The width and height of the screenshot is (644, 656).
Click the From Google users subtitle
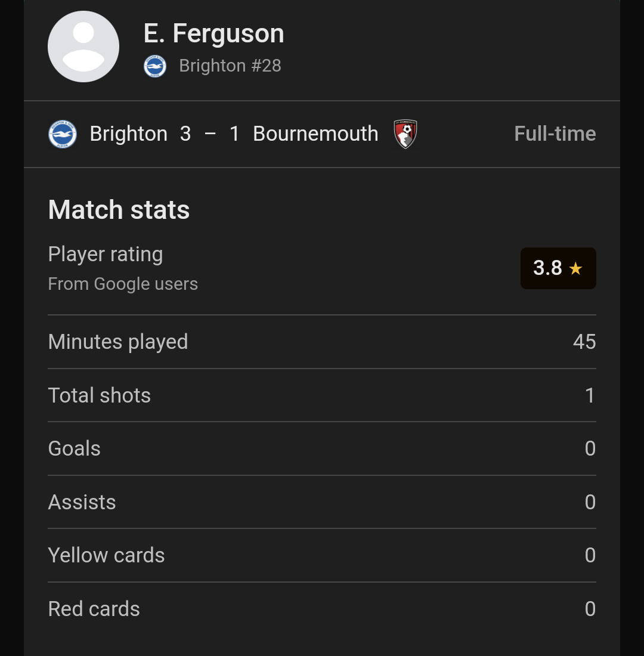[123, 284]
